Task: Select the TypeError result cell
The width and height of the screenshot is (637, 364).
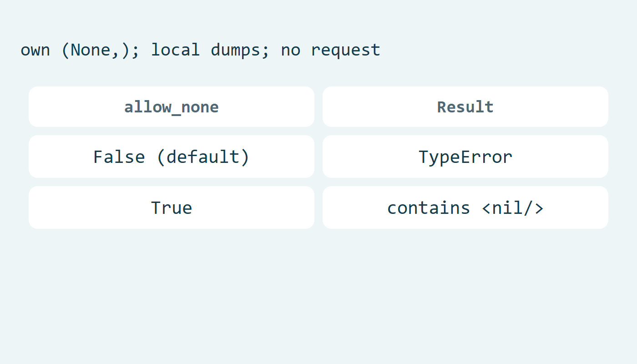Action: (x=465, y=157)
